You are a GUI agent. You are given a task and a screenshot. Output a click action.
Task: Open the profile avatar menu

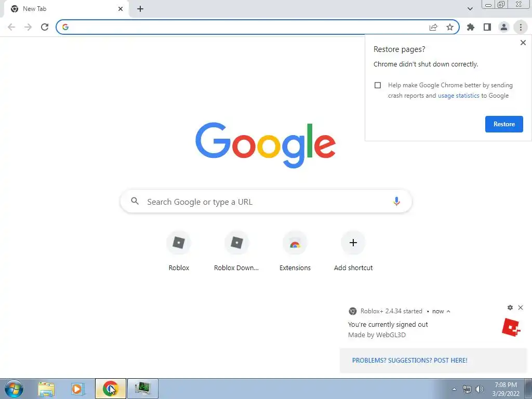pyautogui.click(x=504, y=27)
